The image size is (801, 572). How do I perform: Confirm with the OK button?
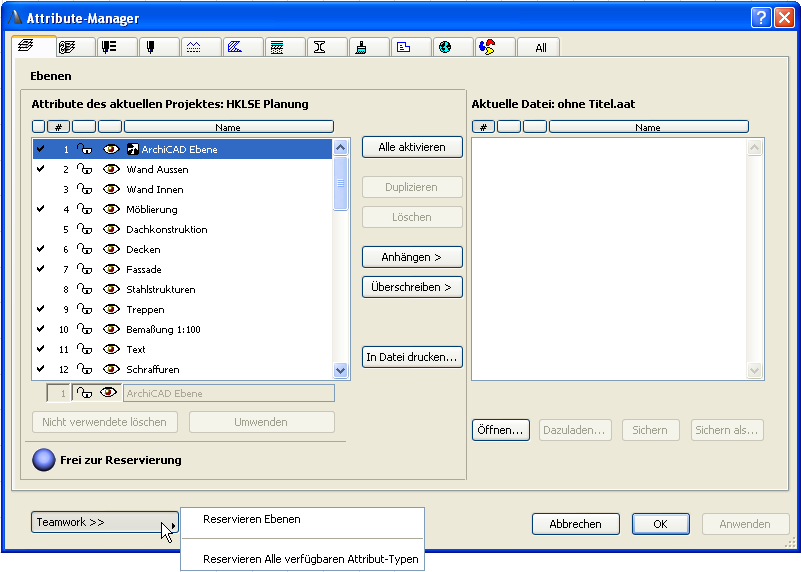(x=661, y=524)
